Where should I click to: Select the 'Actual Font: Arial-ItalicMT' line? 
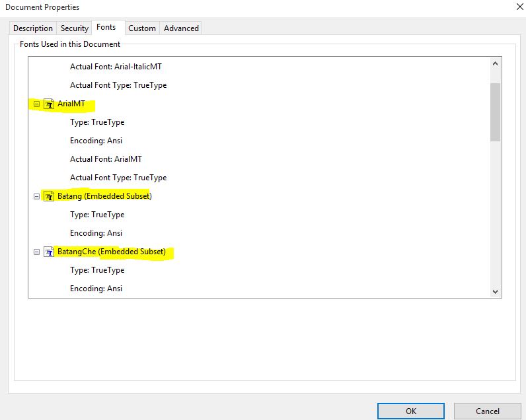[115, 67]
